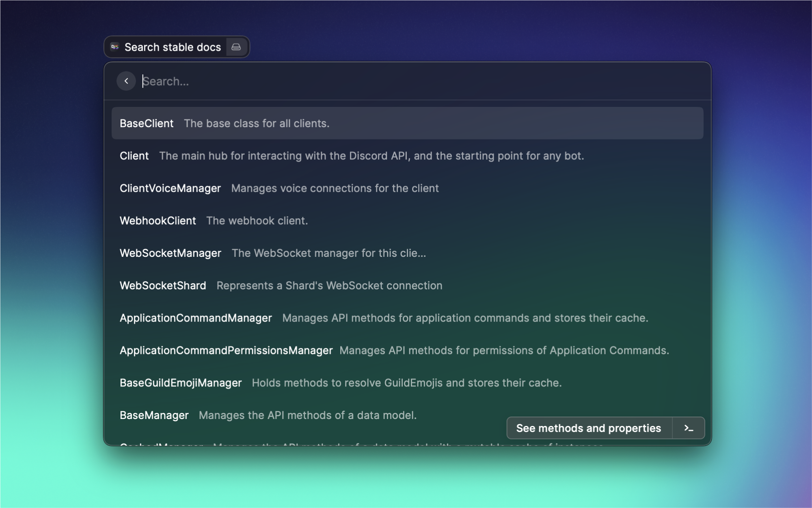Click the description 'The webhook client.'

[257, 221]
